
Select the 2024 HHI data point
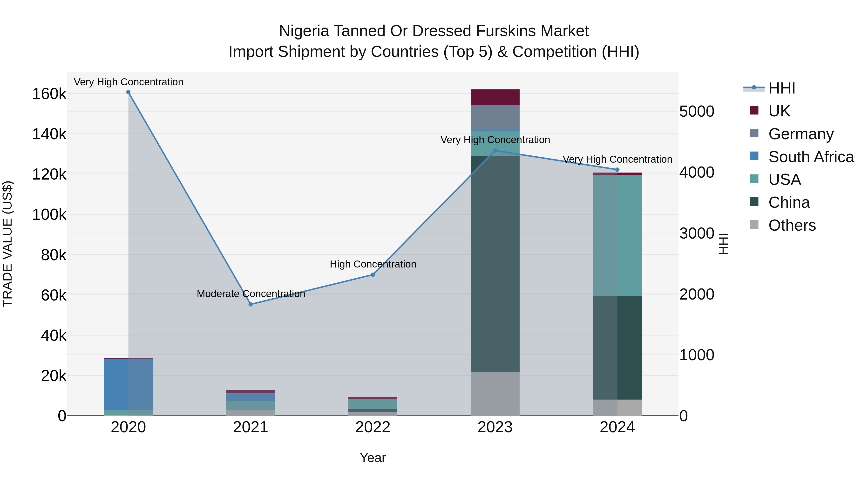[x=617, y=170]
